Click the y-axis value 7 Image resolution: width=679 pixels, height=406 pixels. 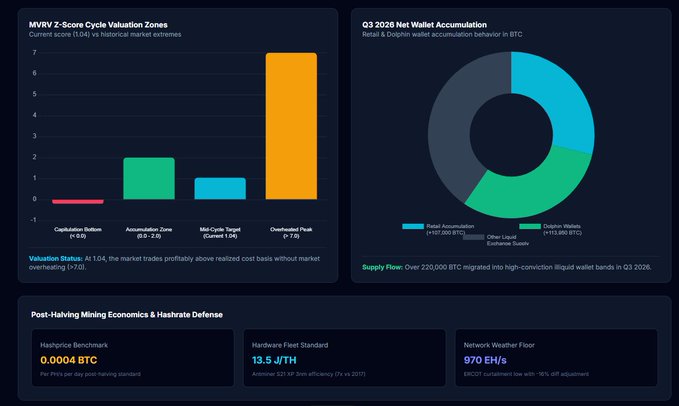pos(35,53)
